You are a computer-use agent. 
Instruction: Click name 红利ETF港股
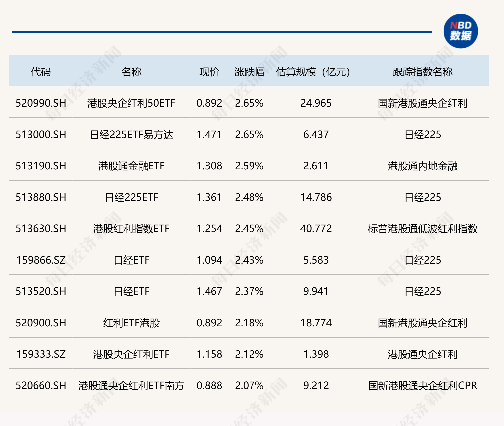131,323
